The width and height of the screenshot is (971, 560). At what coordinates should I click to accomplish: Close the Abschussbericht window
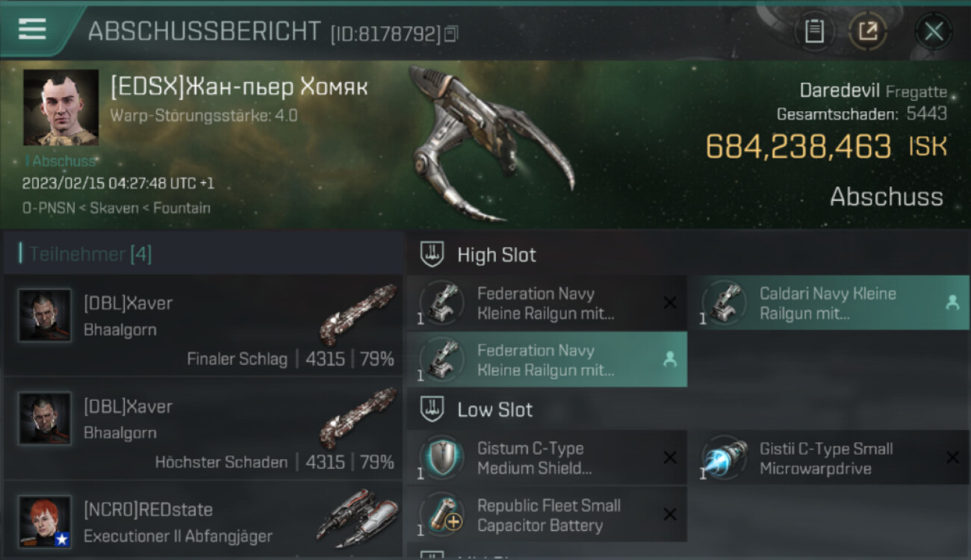(934, 31)
